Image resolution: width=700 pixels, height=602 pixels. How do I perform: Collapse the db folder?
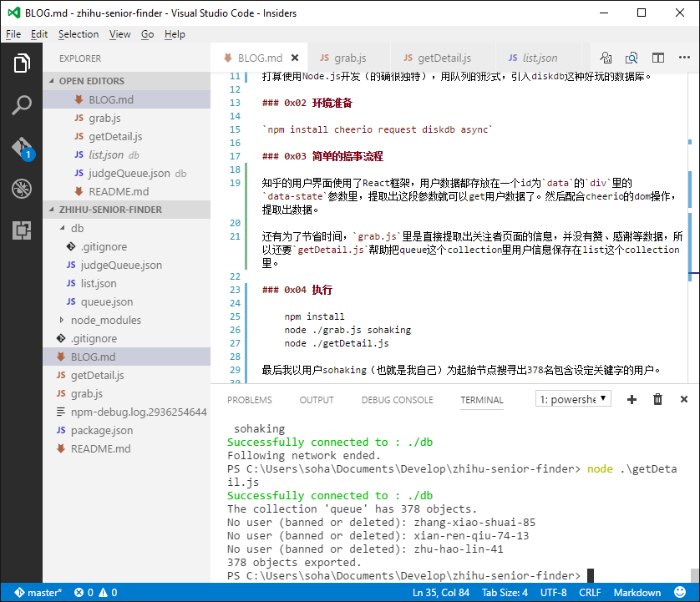point(63,228)
